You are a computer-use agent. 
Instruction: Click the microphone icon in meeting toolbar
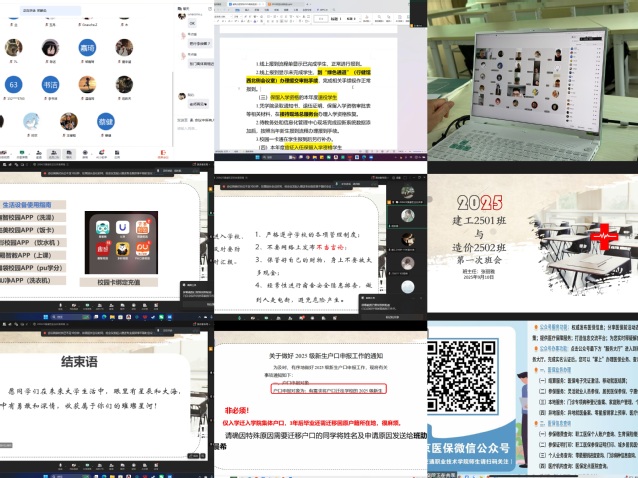pos(5,153)
